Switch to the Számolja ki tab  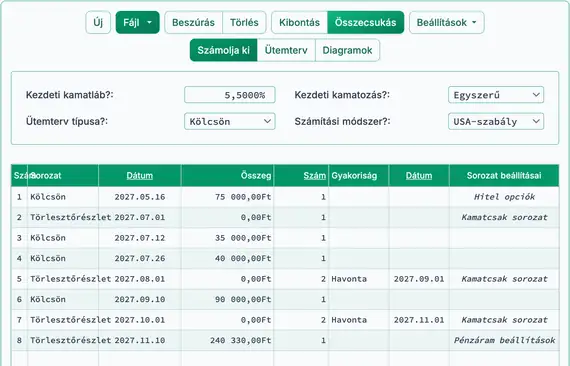224,50
